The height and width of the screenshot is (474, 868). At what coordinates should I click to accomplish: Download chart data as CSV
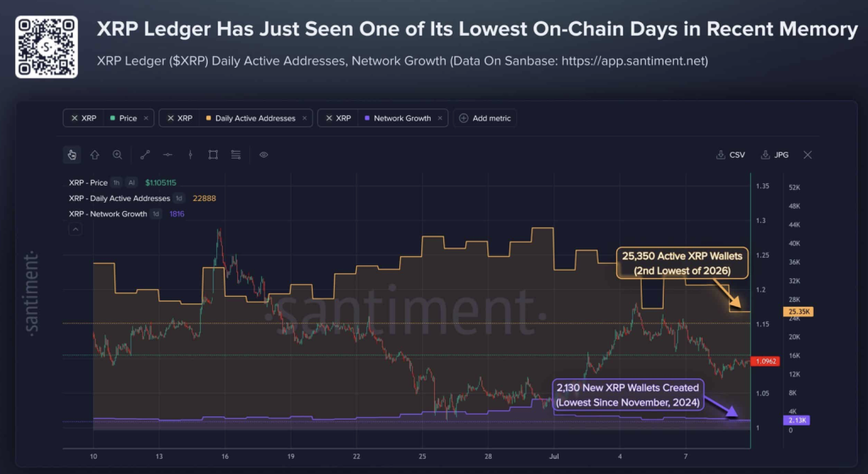731,154
